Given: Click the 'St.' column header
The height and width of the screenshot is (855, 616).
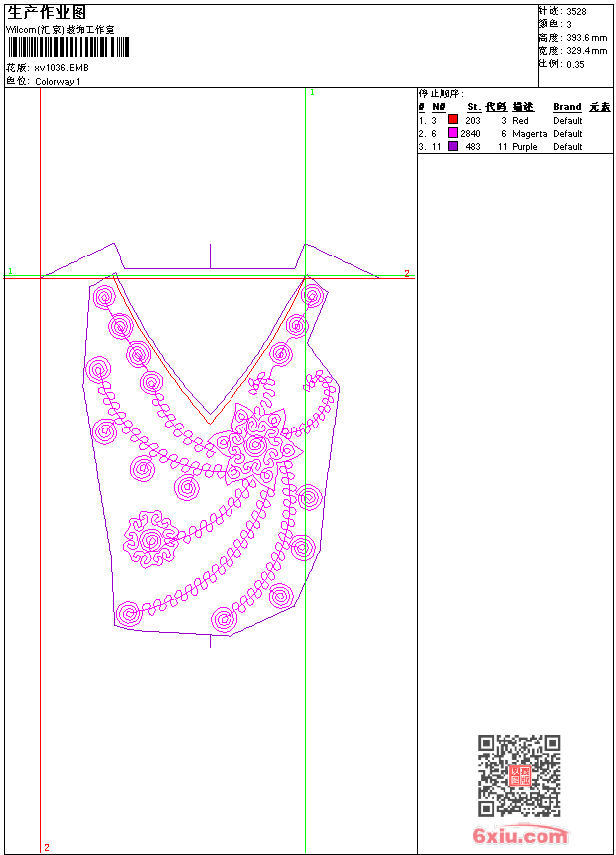Looking at the screenshot, I should 474,107.
